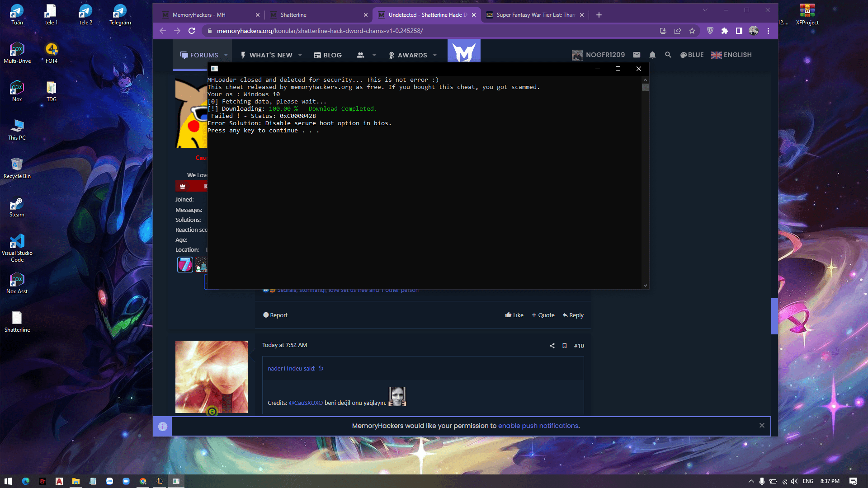Image resolution: width=868 pixels, height=488 pixels.
Task: Click the console window scrollbar down arrow
Action: [645, 286]
